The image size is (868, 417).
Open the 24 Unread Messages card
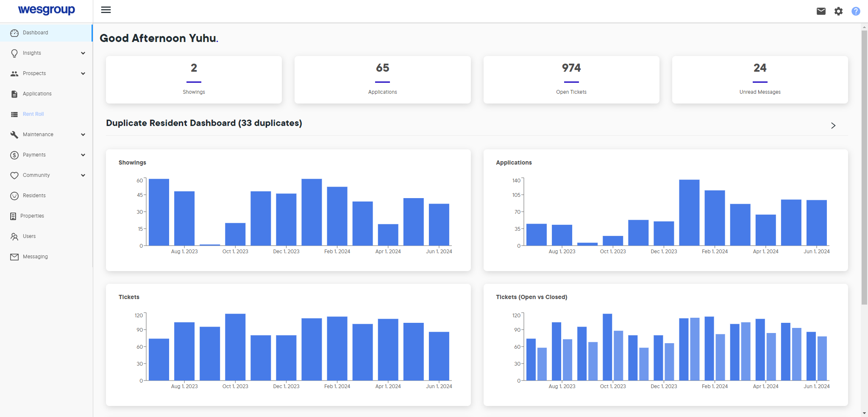759,80
